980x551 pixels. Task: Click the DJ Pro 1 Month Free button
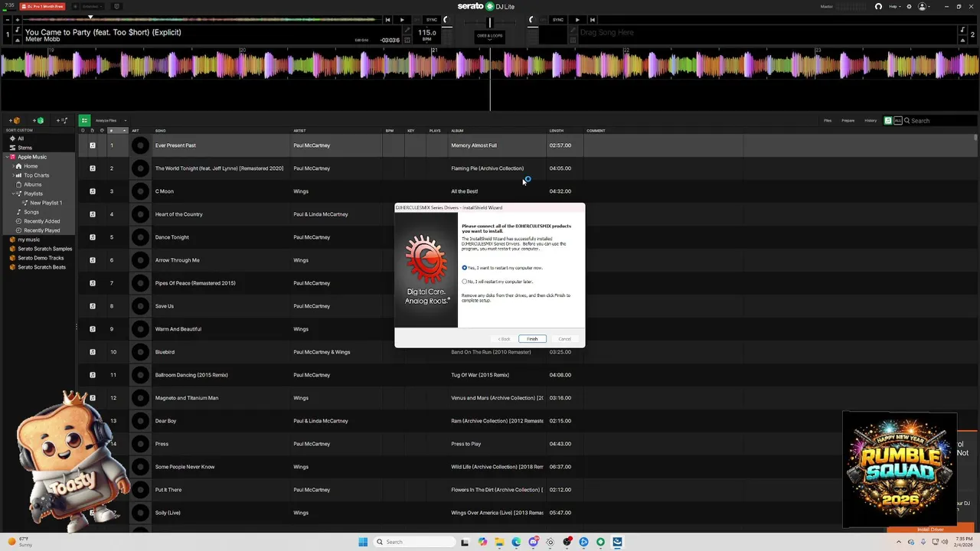42,6
